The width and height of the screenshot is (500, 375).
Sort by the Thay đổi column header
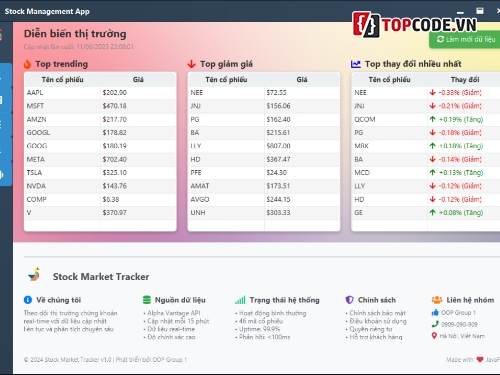click(465, 80)
